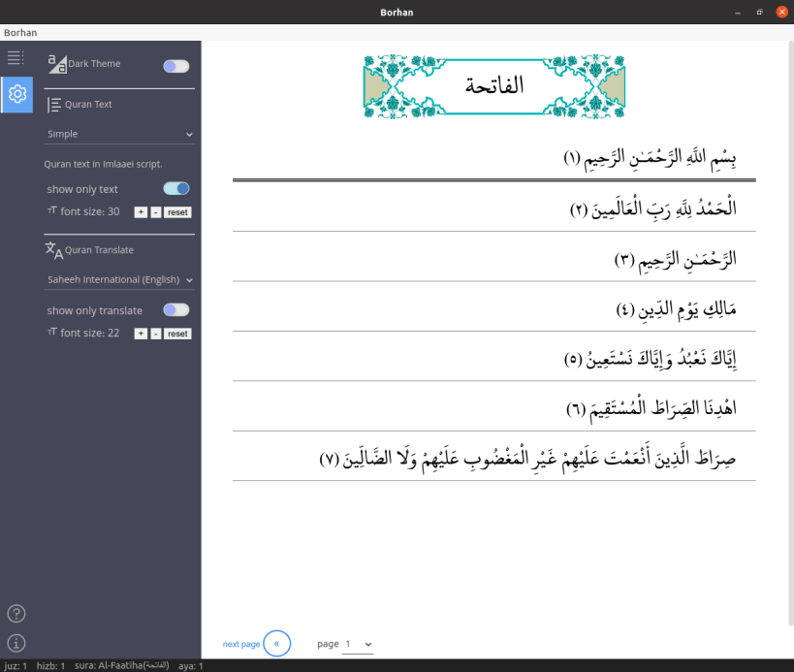Select aya 2 verse text
This screenshot has height=672, width=794.
point(653,208)
